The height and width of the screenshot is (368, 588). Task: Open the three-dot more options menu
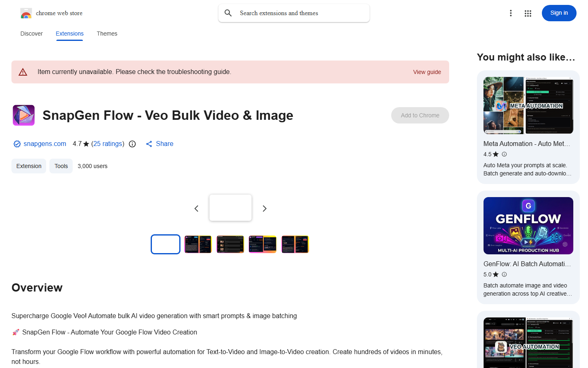(511, 13)
